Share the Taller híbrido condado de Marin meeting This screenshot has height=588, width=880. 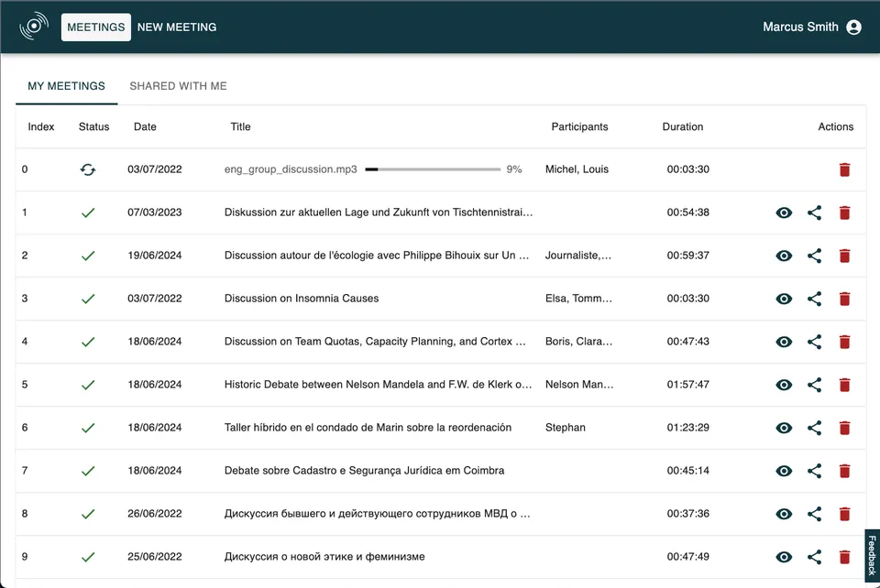[x=814, y=429]
